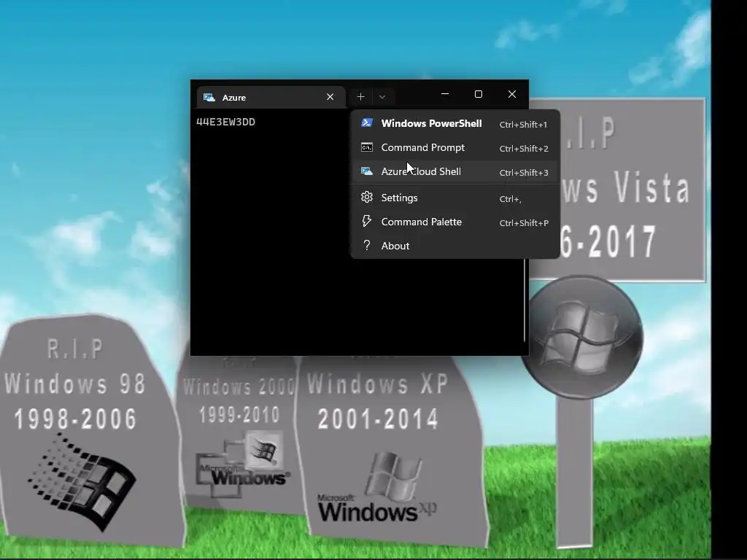The height and width of the screenshot is (560, 747).
Task: Click the Command Palette lightning icon
Action: (x=367, y=222)
